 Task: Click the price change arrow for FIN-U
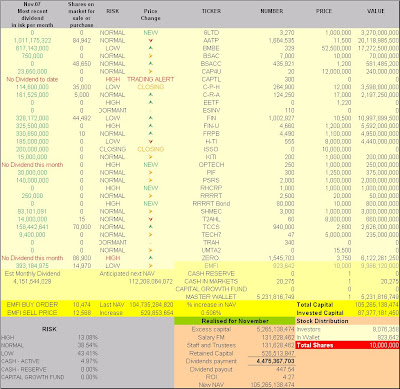pyautogui.click(x=151, y=126)
